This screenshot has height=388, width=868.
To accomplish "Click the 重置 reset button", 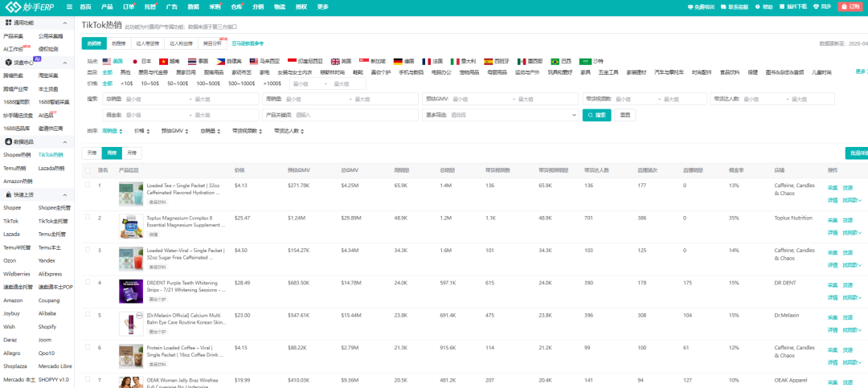I will 625,115.
